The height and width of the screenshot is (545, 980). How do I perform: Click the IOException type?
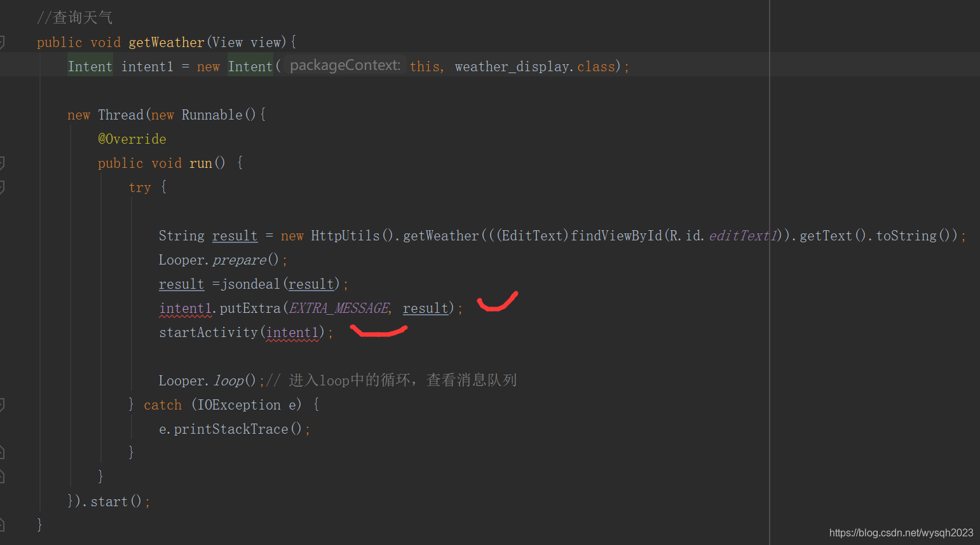pos(239,405)
